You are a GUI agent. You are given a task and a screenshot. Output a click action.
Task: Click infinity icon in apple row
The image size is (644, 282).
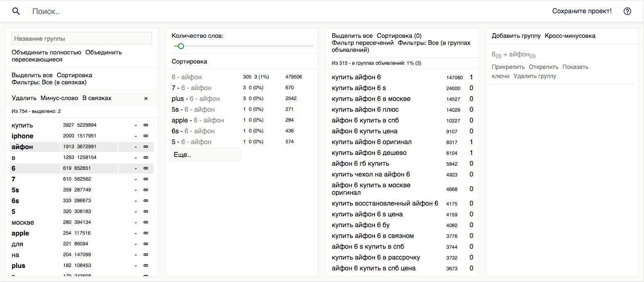tap(146, 233)
